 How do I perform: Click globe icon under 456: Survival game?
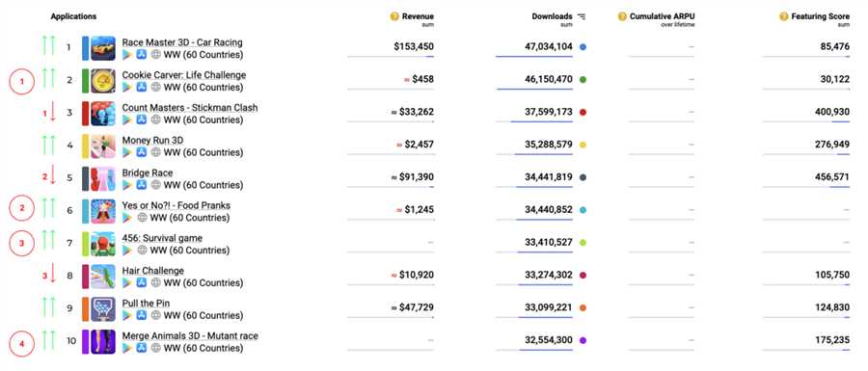tap(143, 251)
